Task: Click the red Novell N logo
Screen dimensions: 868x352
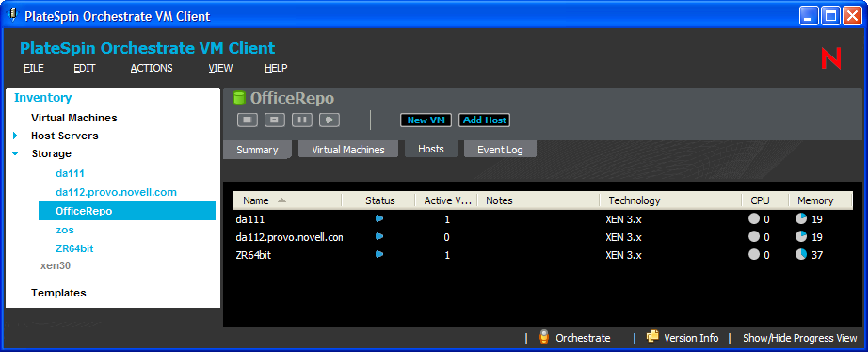Action: pyautogui.click(x=831, y=58)
